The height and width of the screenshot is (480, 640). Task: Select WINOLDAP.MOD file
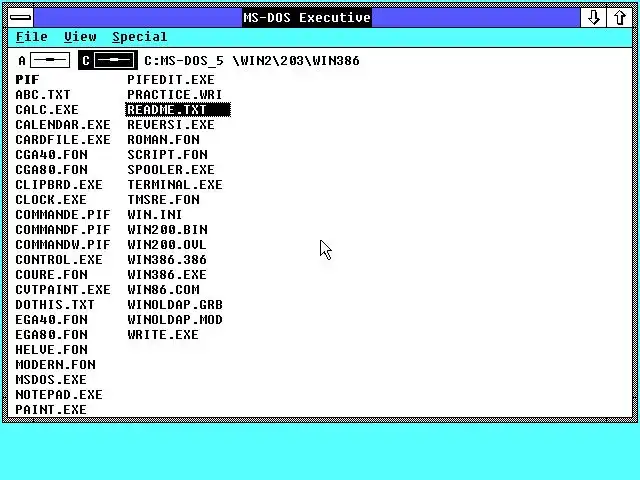click(175, 320)
